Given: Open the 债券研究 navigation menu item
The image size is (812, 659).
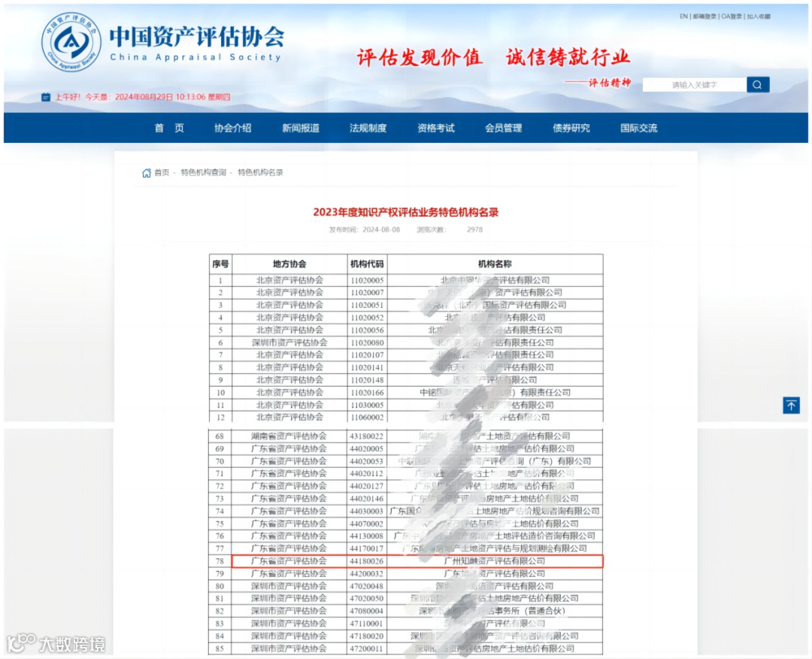Looking at the screenshot, I should point(571,128).
